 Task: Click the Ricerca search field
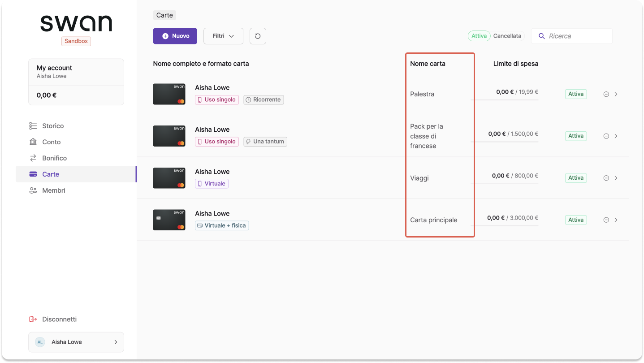coord(572,36)
